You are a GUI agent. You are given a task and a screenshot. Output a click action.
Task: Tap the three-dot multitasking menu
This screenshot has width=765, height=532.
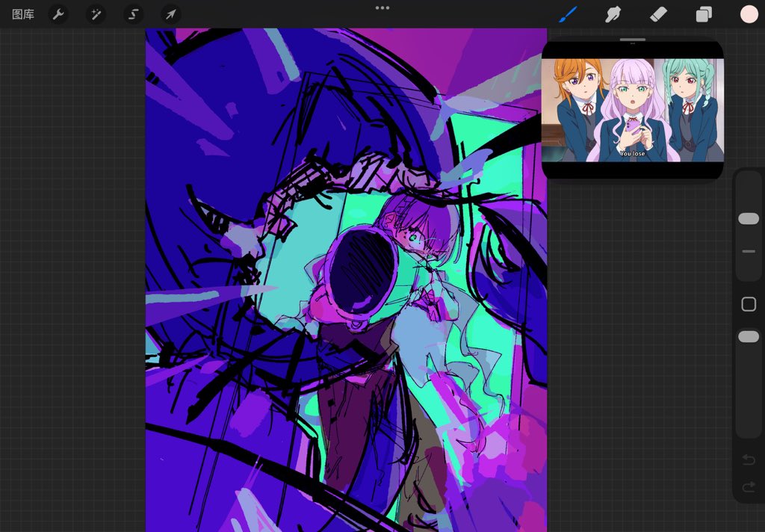tap(382, 7)
